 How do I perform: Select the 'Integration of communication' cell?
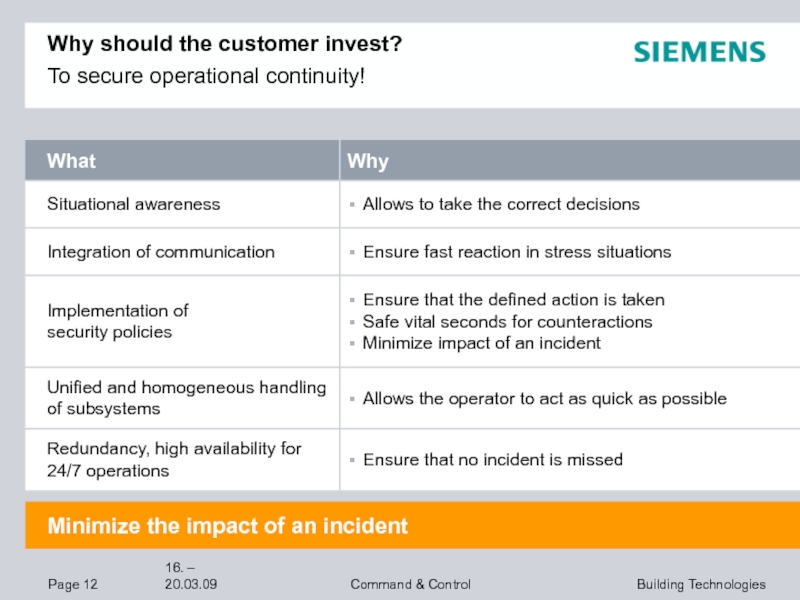(182, 252)
